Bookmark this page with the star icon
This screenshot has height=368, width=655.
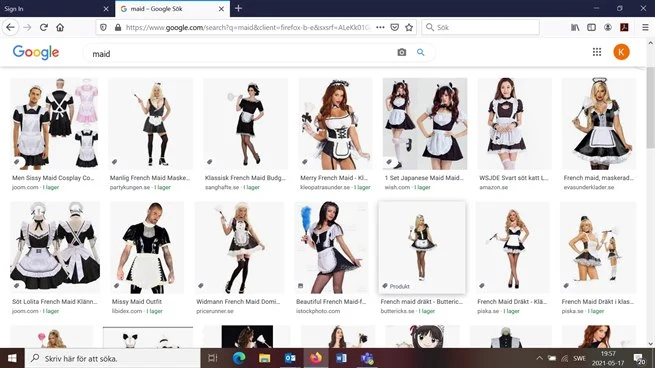pos(409,28)
